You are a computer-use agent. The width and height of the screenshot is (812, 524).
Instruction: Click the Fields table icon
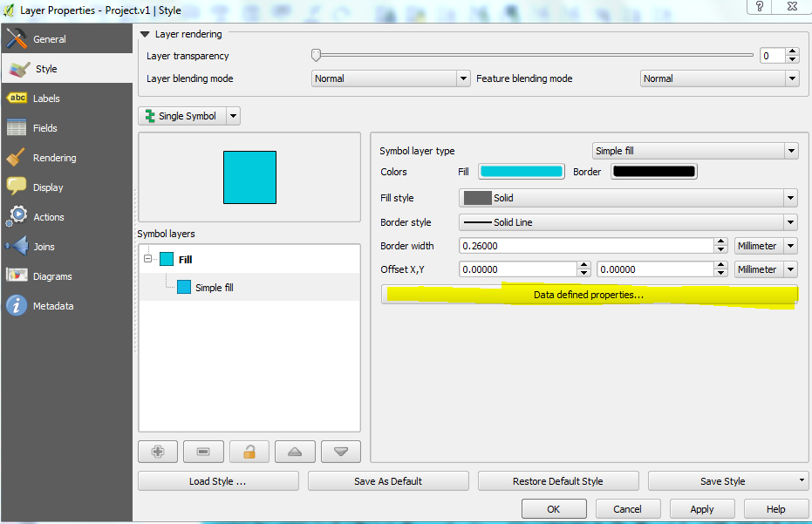17,127
